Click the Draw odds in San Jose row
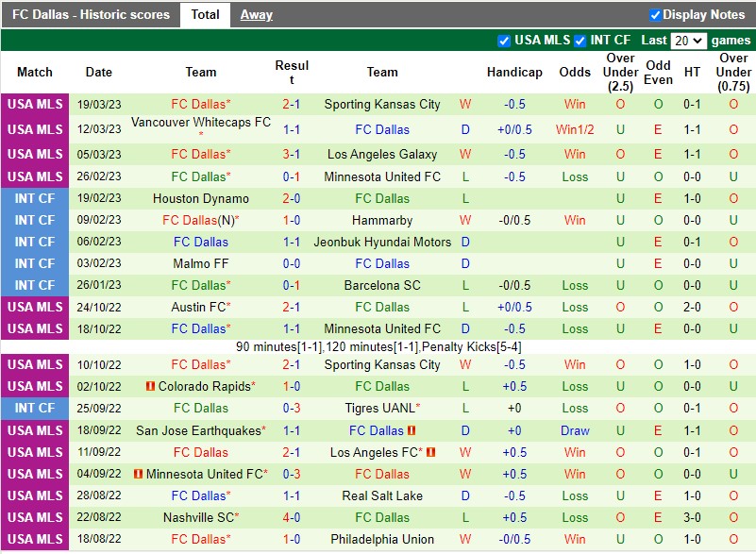The width and height of the screenshot is (756, 554). click(575, 430)
